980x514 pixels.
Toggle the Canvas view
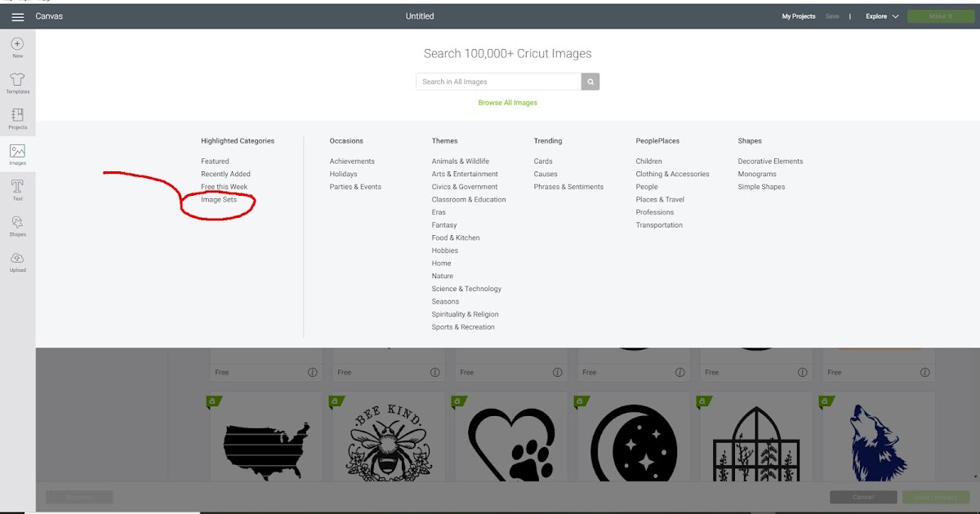(x=48, y=16)
